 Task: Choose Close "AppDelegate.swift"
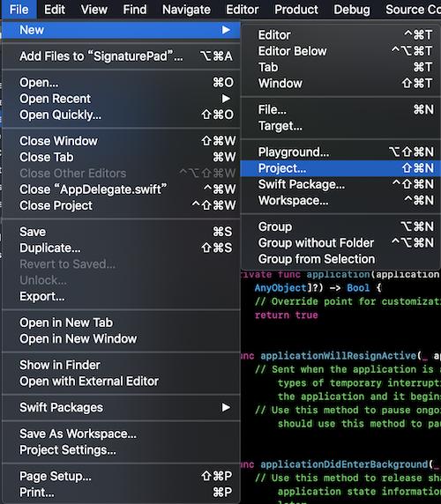click(x=121, y=189)
